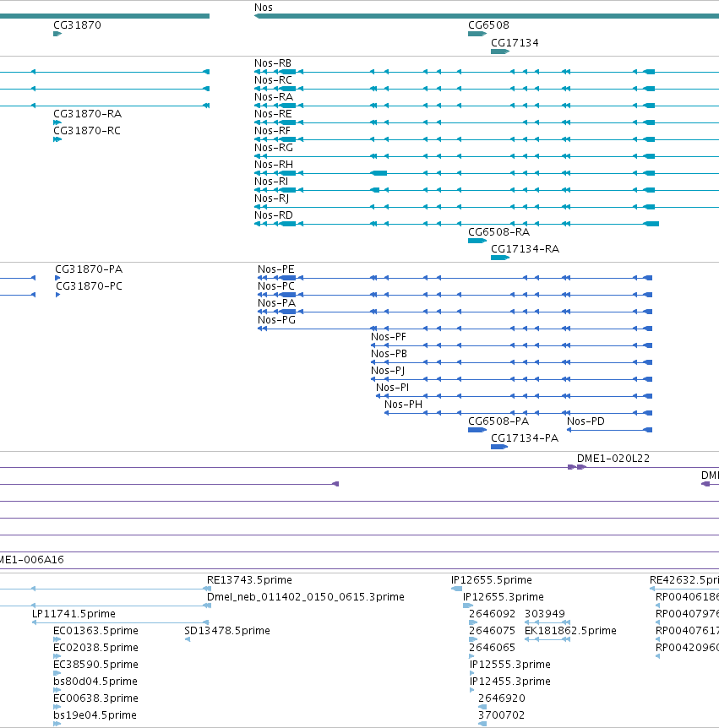Click the Nos-PC protein label

coord(276,286)
